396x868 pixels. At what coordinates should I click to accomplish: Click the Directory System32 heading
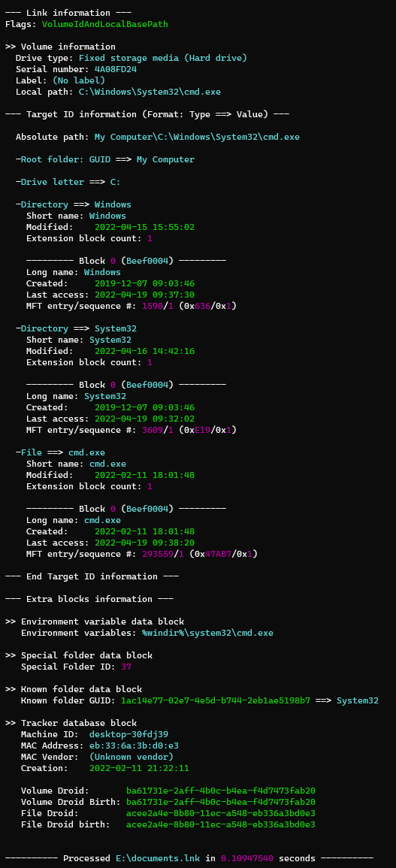pyautogui.click(x=76, y=328)
